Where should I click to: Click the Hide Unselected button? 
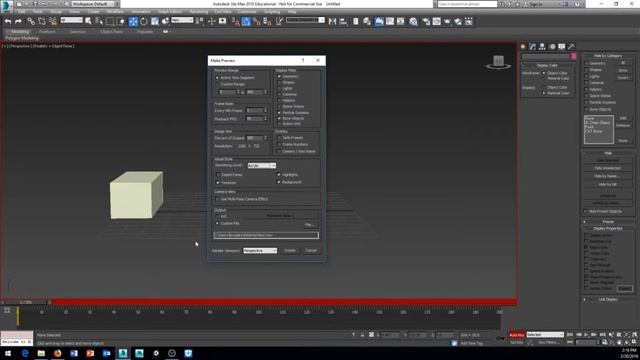(608, 168)
